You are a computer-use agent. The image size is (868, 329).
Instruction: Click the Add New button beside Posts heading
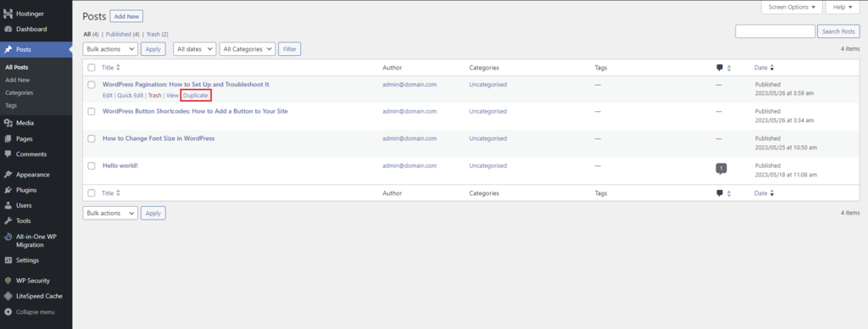[x=127, y=17]
